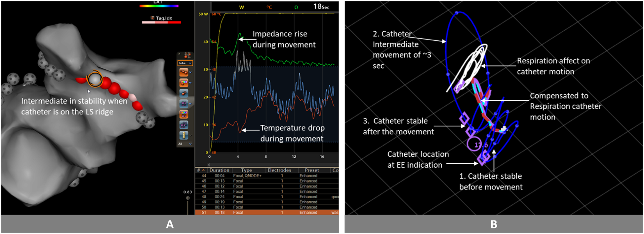The height and width of the screenshot is (234, 644).
Task: Sort table by Duration column header
Action: 219,170
